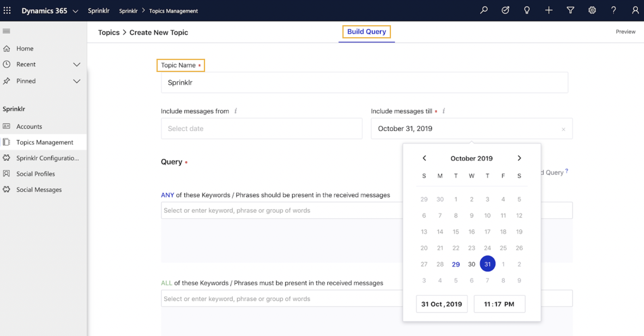Screen dimensions: 644x336
Task: Select October 30 in calendar
Action: [472, 264]
